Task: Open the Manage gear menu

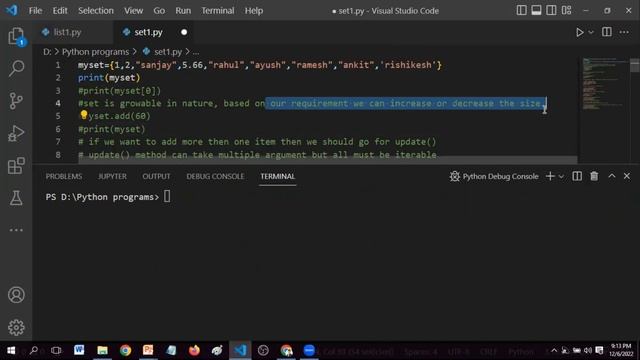Action: coord(16,327)
